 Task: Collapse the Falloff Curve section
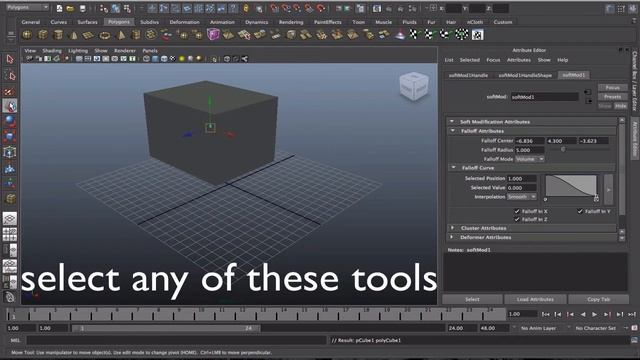click(x=453, y=167)
